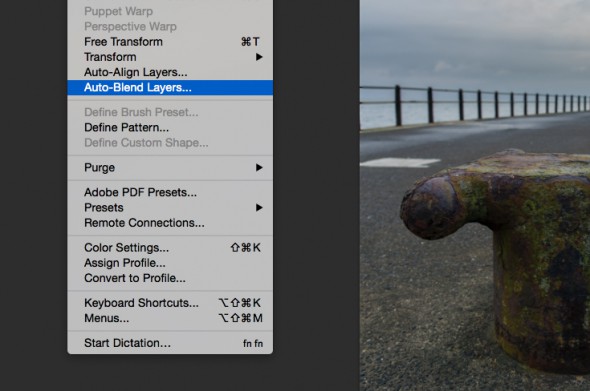Open Adobe PDF Presets dialog
Screen dimensions: 590x391
(x=170, y=192)
